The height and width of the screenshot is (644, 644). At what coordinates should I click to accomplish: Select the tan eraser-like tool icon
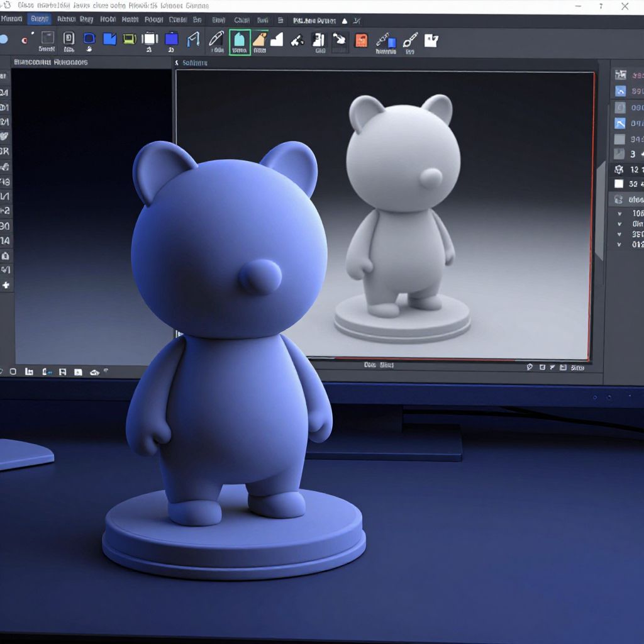(x=259, y=40)
